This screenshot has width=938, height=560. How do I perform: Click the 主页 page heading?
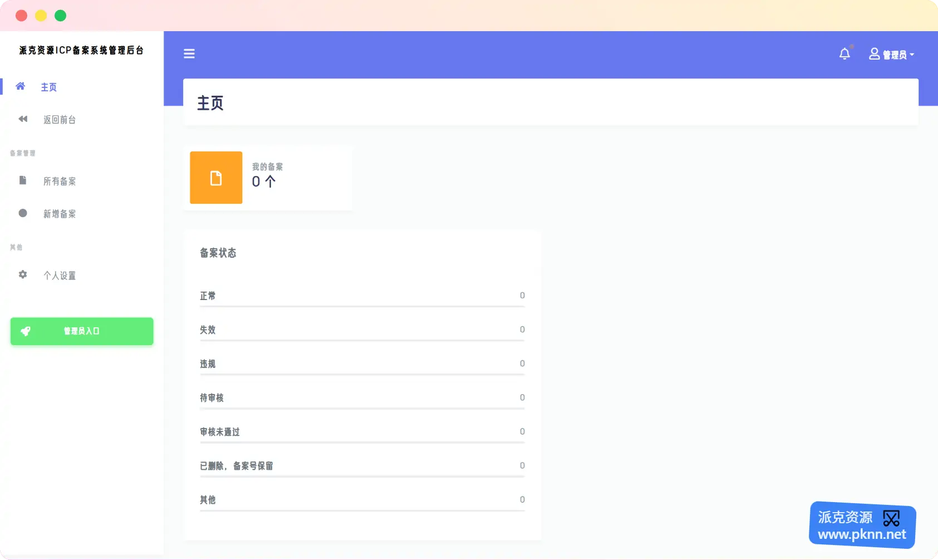210,103
